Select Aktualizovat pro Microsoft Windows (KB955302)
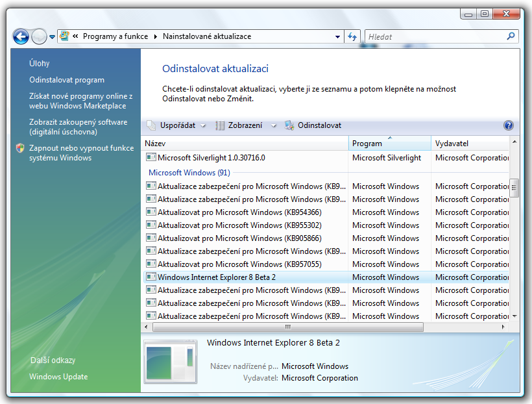 [239, 225]
